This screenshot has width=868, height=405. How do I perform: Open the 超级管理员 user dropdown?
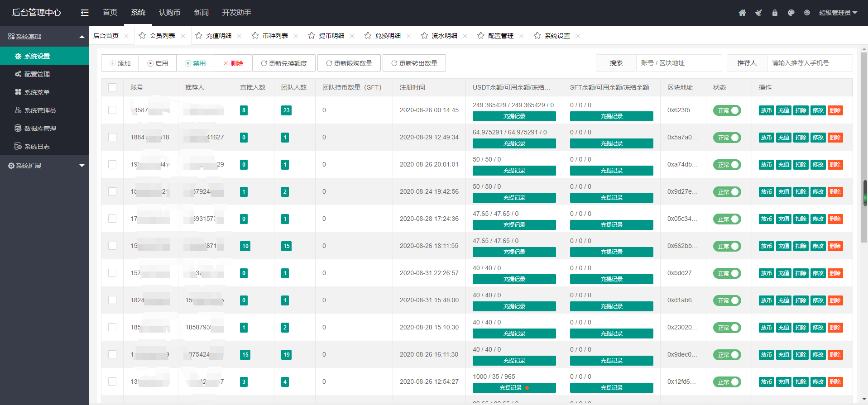[x=838, y=13]
